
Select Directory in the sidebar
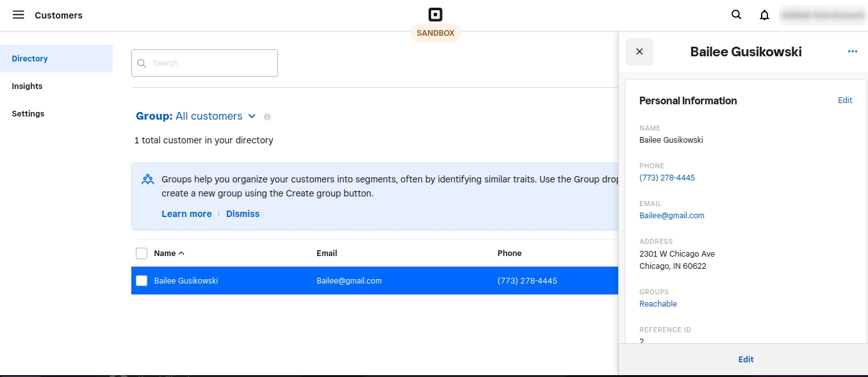(x=29, y=59)
